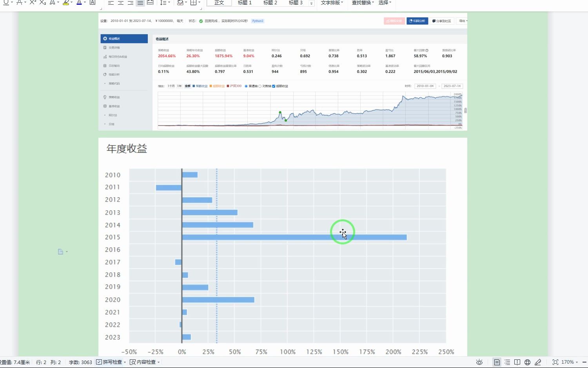Click the page icon in the left margin
This screenshot has height=368, width=588.
tap(60, 251)
